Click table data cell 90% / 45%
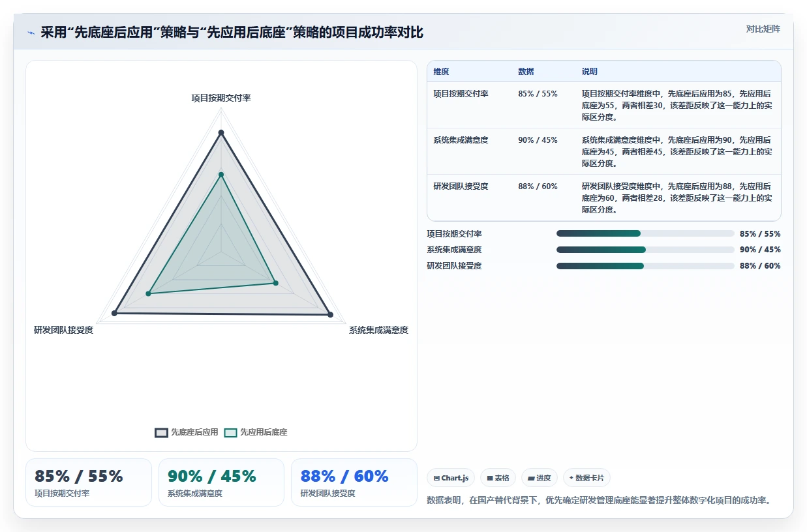 point(538,140)
